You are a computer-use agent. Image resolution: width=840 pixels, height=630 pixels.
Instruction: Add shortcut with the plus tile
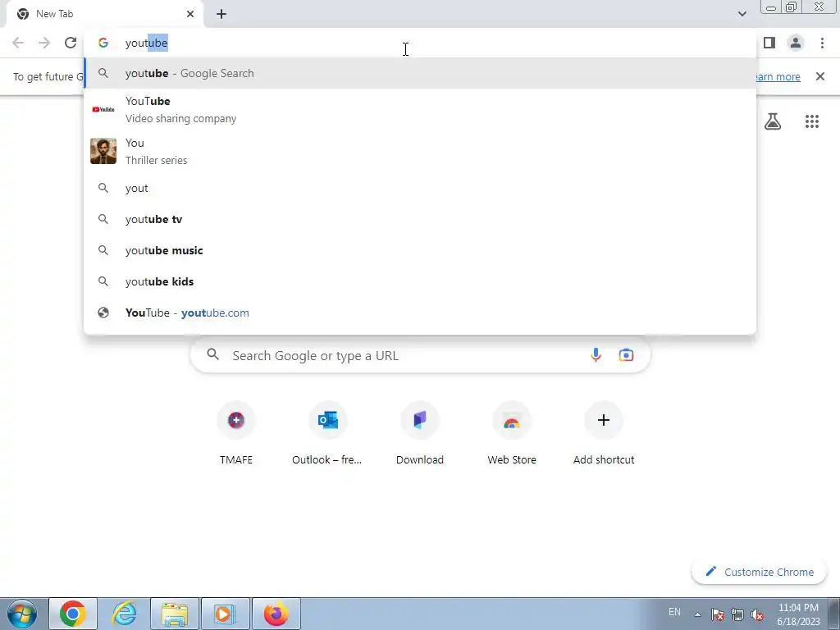pyautogui.click(x=604, y=434)
